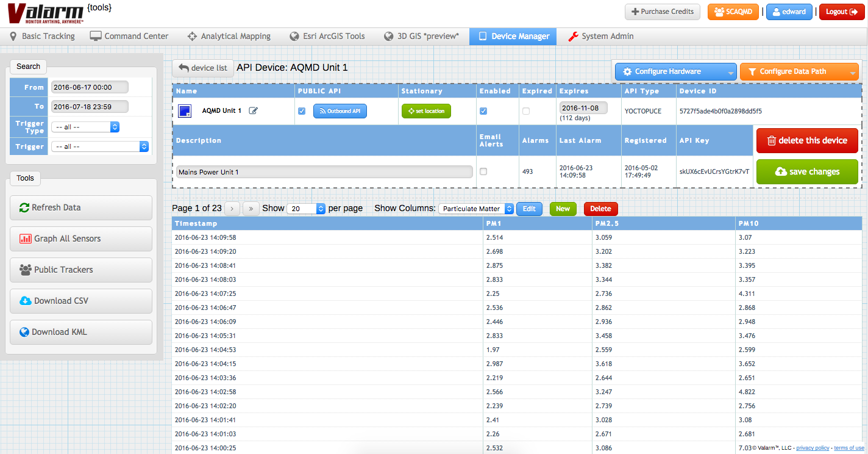Click the Outbound API button
This screenshot has width=868, height=454.
[340, 111]
